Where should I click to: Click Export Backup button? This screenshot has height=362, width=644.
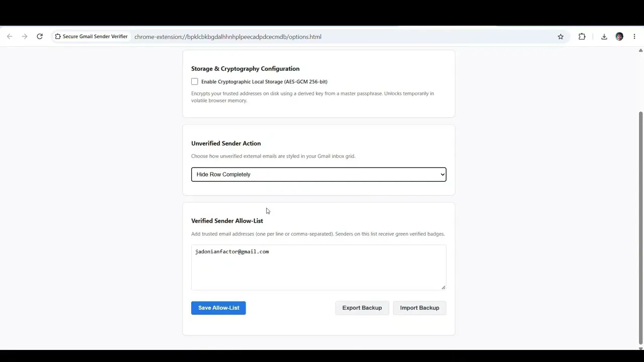(x=362, y=308)
